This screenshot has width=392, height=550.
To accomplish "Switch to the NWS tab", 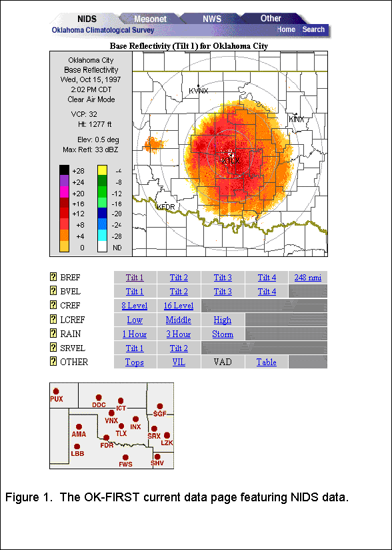I will click(x=211, y=19).
